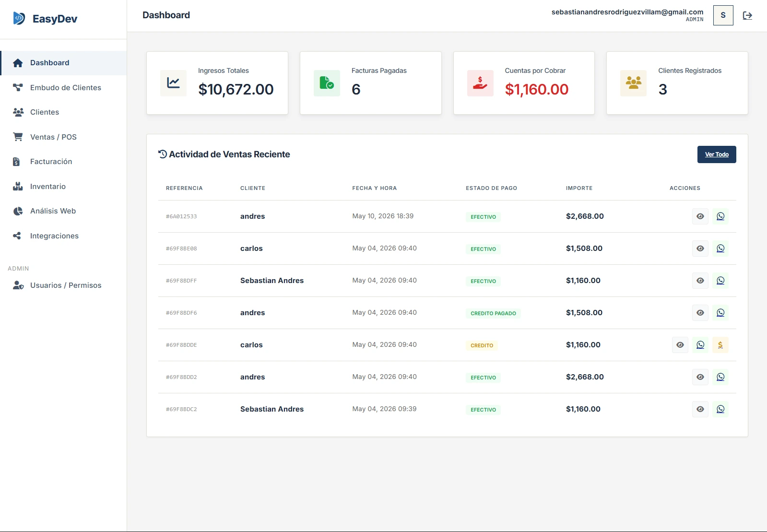WhatsApp icon for sale #69F8BDF6
The width and height of the screenshot is (767, 532).
[x=720, y=313]
